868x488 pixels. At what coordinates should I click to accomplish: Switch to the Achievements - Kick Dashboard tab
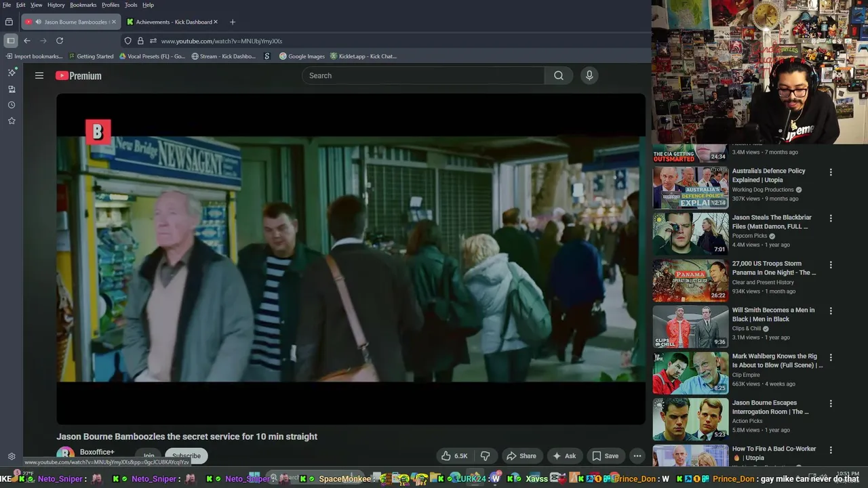point(172,22)
